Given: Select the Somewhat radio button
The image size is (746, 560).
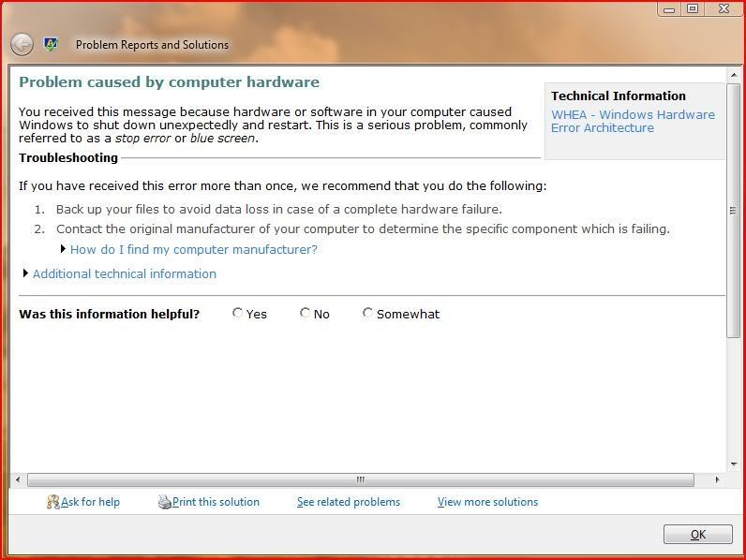Looking at the screenshot, I should coord(367,313).
